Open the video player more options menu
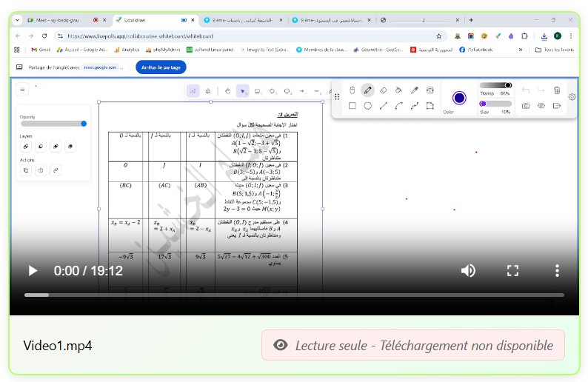This screenshot has height=382, width=588. tap(557, 271)
